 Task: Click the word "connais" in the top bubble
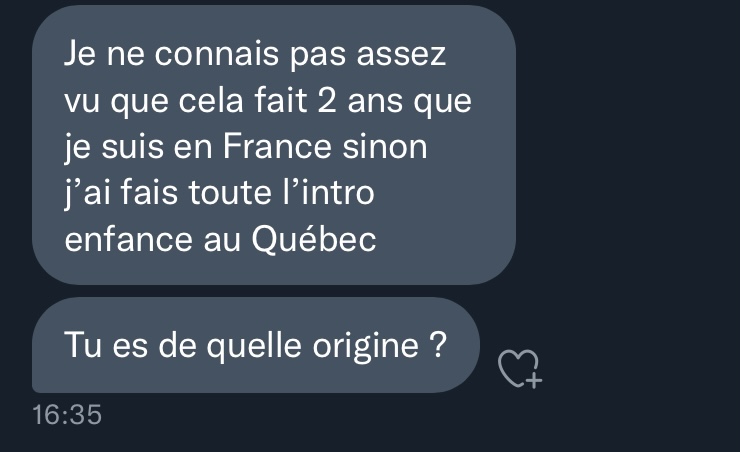point(217,54)
